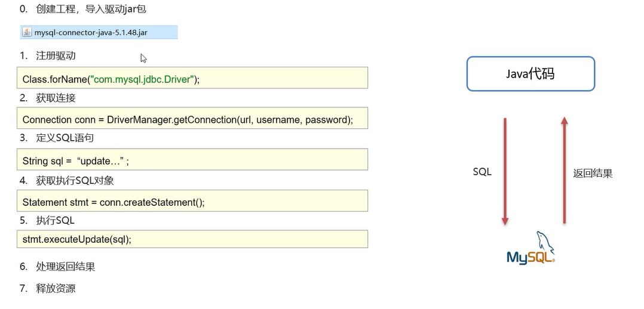644x309 pixels.
Task: Click step heading 定义SQL语句
Action: (x=65, y=138)
